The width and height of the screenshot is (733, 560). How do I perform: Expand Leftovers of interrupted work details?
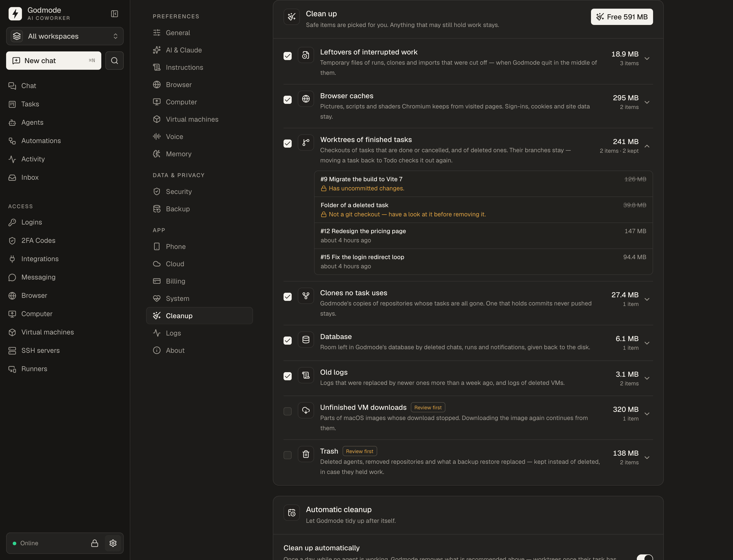[x=647, y=58]
